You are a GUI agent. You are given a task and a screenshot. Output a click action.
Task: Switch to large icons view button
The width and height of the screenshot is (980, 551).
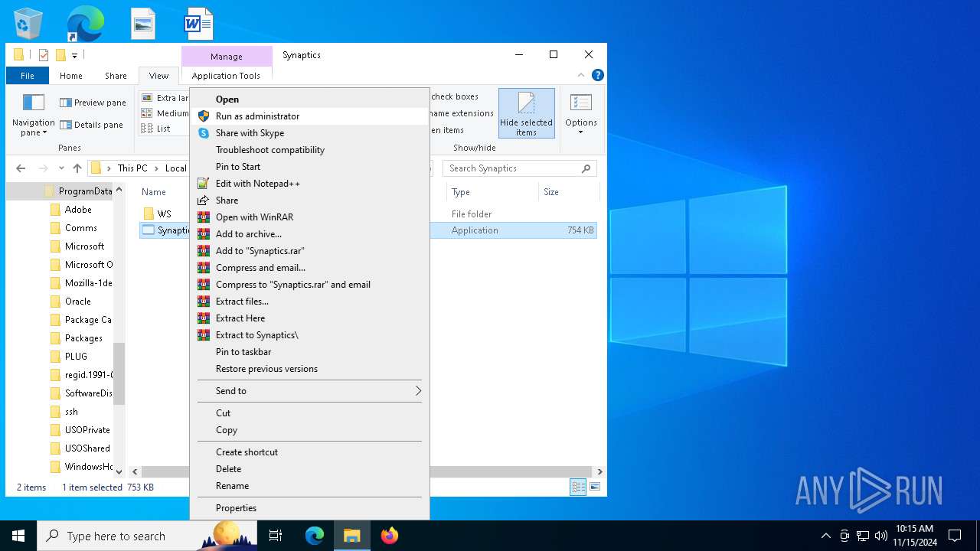pos(595,487)
